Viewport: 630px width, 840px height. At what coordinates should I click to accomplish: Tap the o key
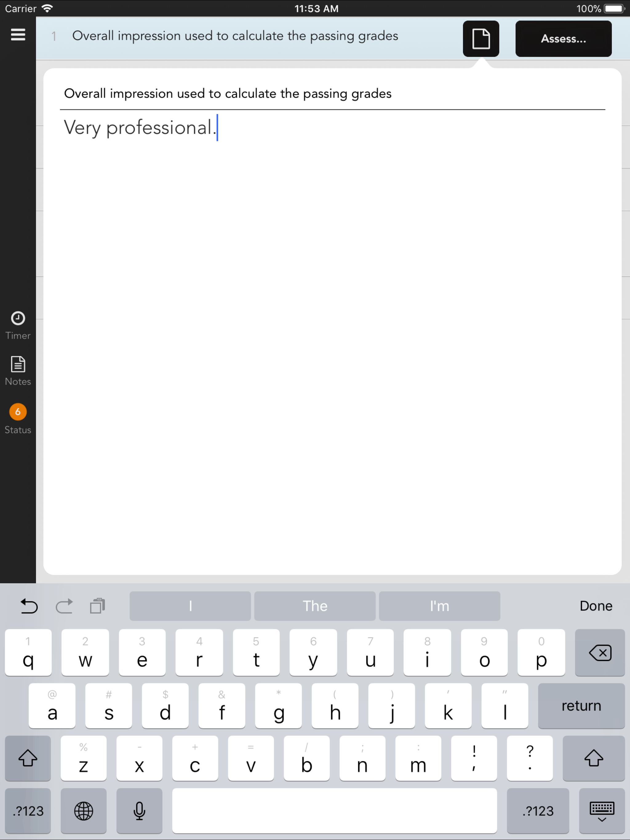(x=484, y=652)
